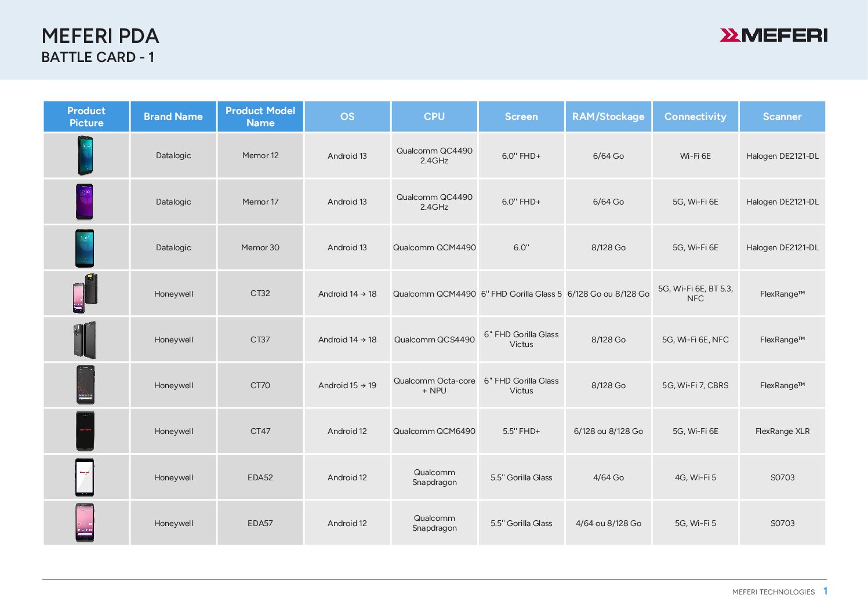The image size is (868, 613).
Task: Select the Honeywell CT37 product image
Action: coord(85,340)
